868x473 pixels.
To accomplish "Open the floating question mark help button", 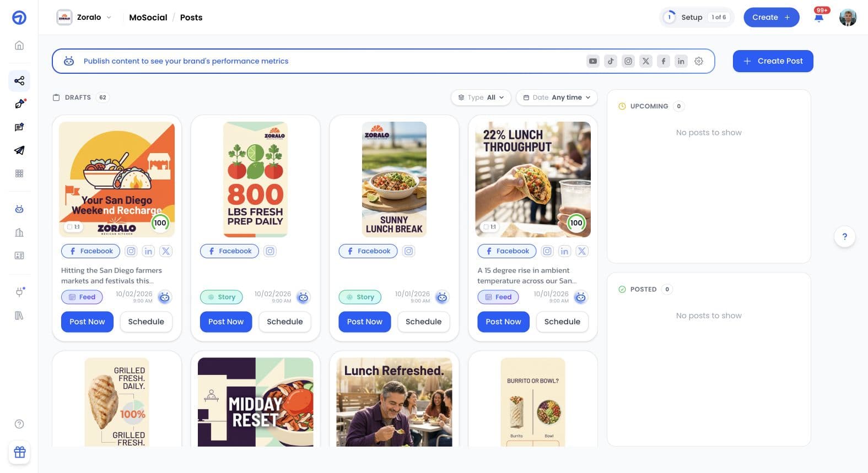I will [845, 237].
